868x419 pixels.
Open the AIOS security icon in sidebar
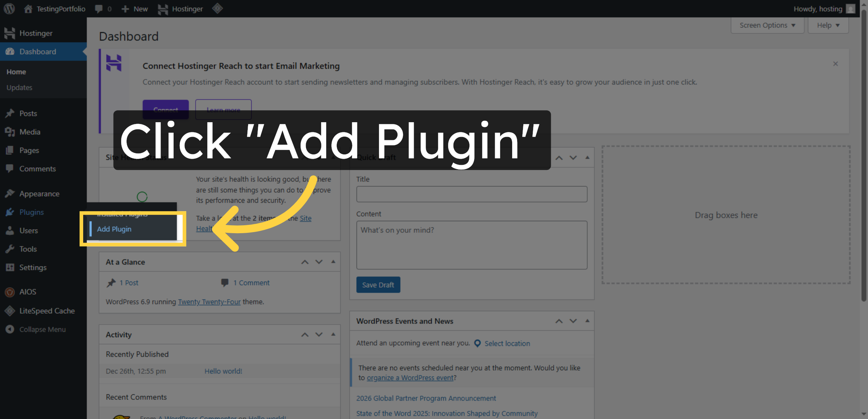point(10,292)
